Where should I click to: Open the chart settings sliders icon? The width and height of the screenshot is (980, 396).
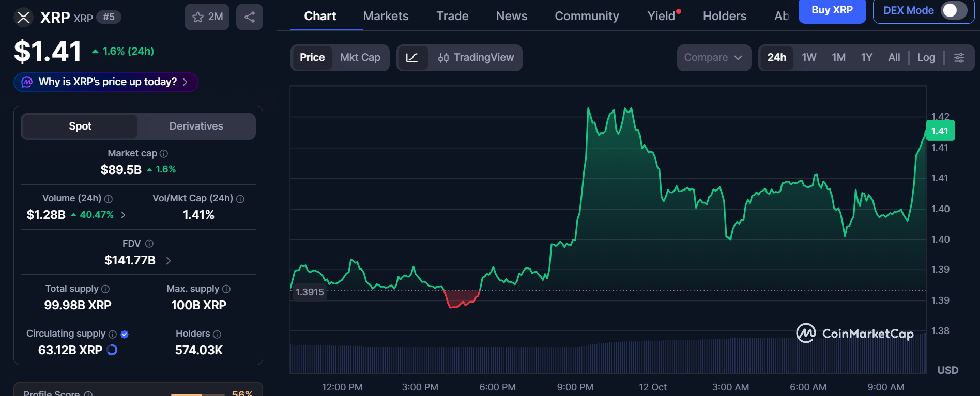959,57
